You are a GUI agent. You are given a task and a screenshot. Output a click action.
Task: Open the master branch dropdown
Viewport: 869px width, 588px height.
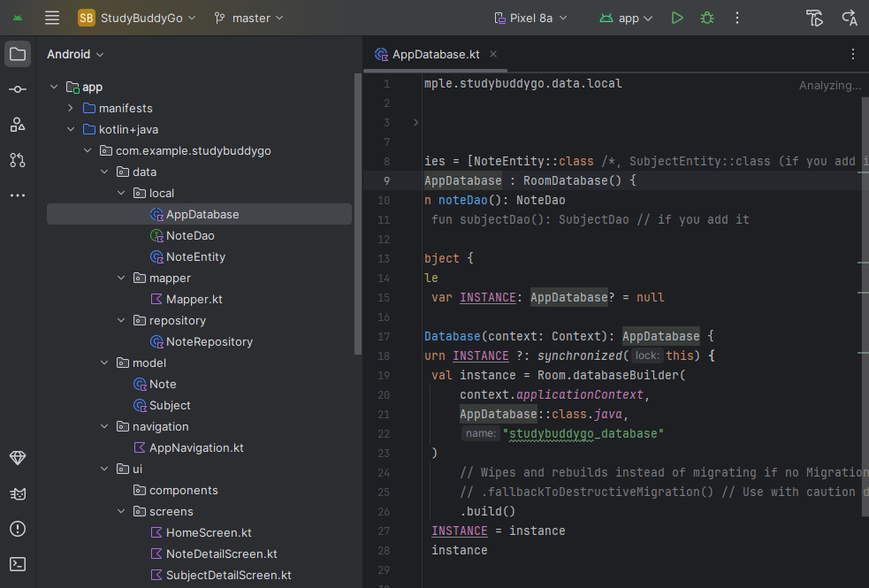pos(248,18)
